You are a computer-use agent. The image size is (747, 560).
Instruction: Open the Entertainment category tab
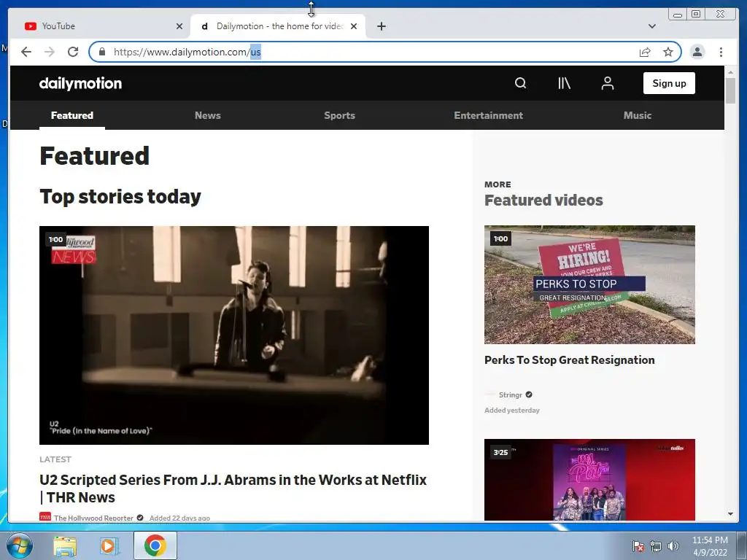point(488,115)
